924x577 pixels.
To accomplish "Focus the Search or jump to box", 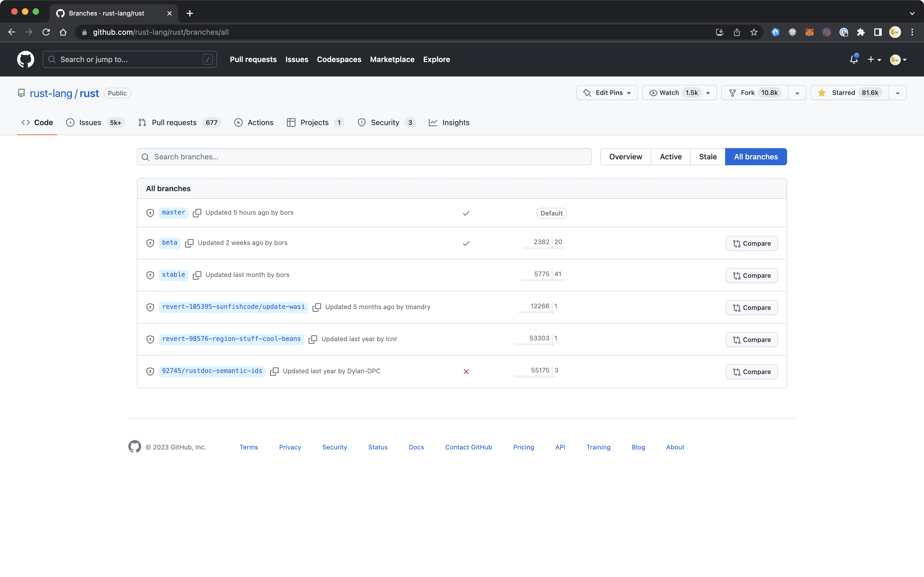I will pos(130,60).
